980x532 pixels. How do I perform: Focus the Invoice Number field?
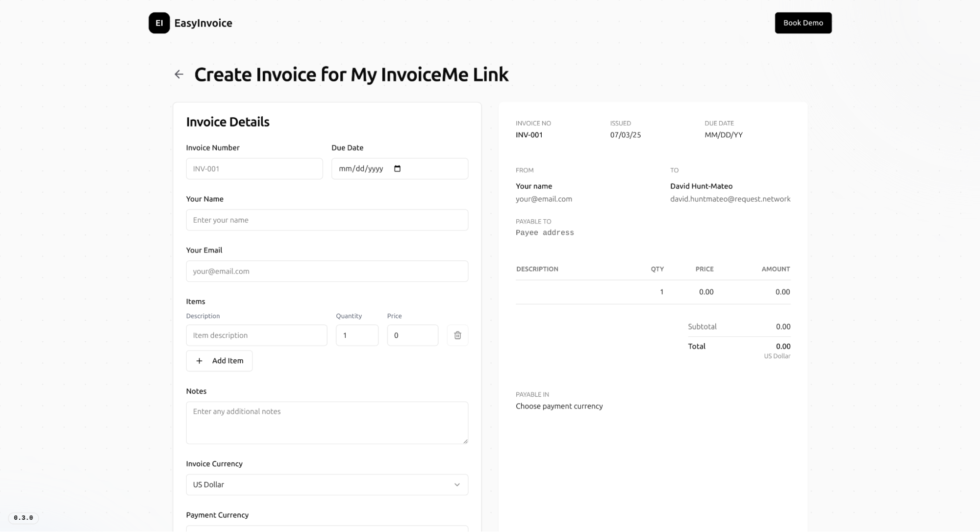click(254, 169)
